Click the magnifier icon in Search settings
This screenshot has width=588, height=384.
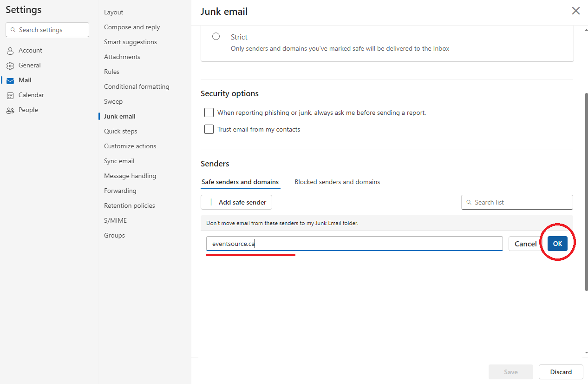[13, 30]
